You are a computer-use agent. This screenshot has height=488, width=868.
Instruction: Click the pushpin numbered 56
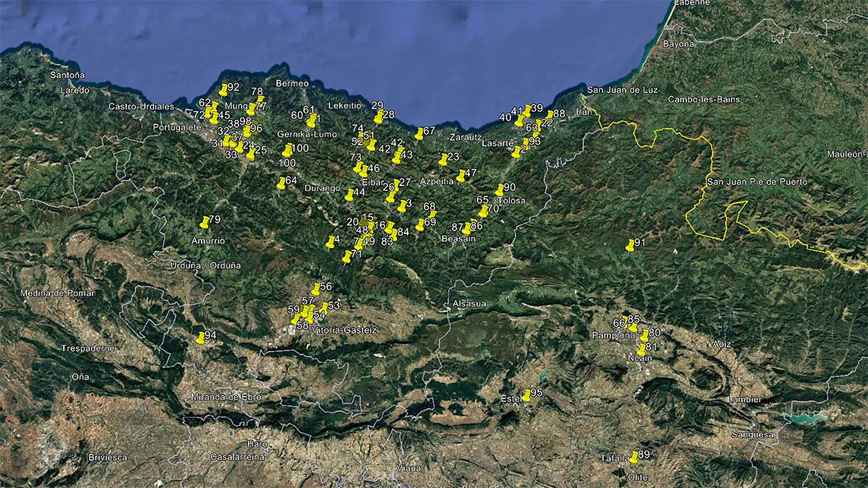316,289
